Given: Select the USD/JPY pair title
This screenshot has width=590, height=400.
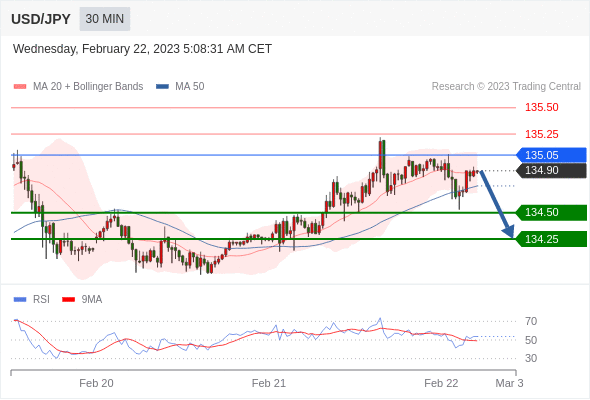Looking at the screenshot, I should tap(41, 19).
